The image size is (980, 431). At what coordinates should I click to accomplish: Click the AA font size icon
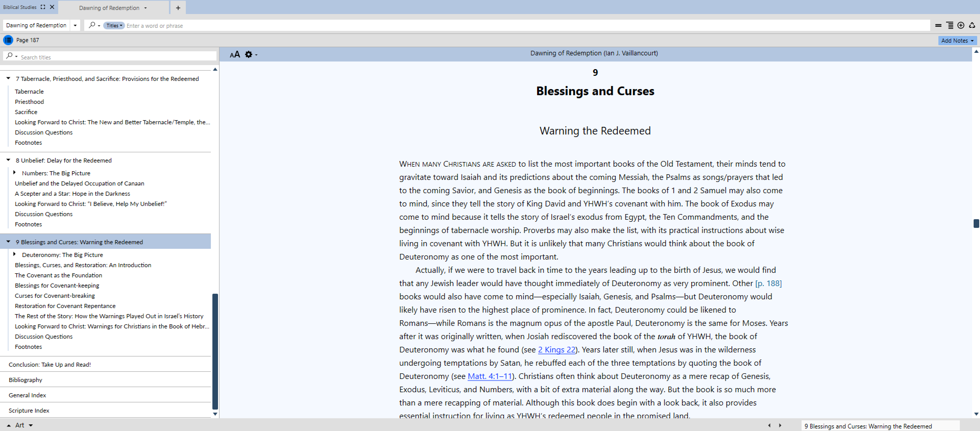tap(235, 54)
